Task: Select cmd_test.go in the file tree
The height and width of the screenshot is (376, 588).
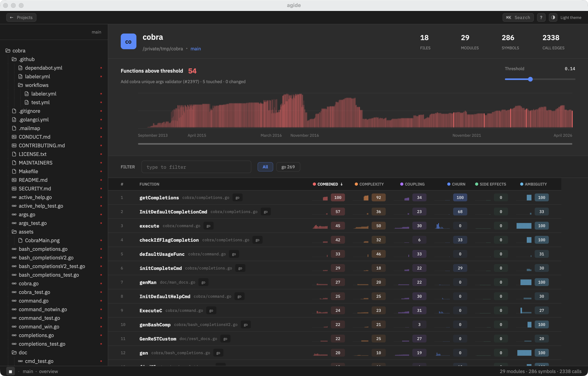Action: pos(39,361)
